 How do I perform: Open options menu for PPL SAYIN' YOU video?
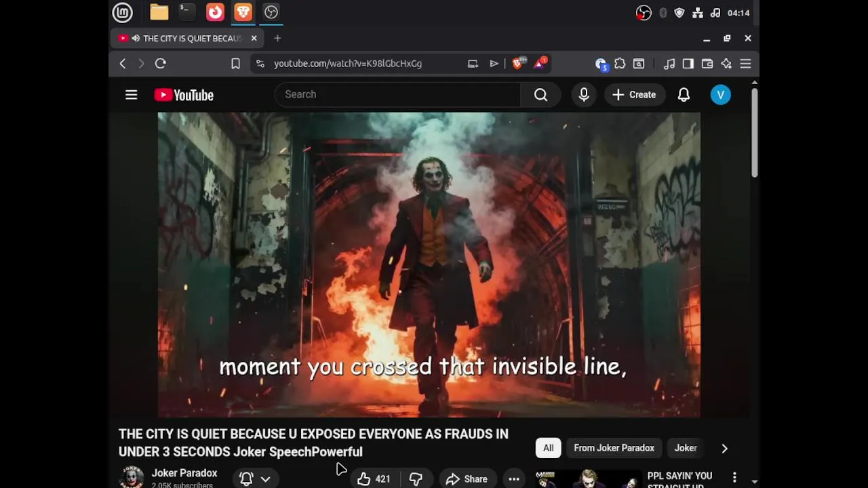coord(734,478)
